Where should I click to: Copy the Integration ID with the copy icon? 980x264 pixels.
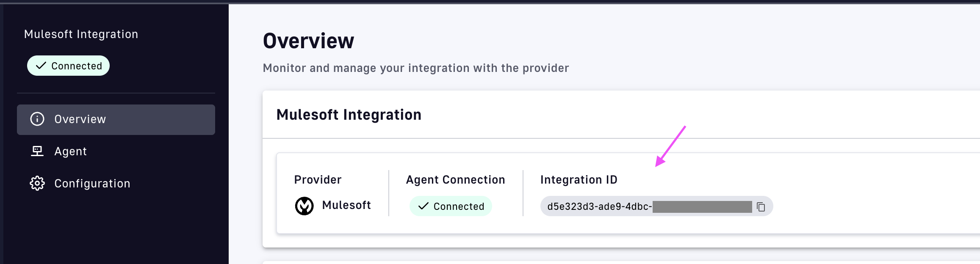761,207
